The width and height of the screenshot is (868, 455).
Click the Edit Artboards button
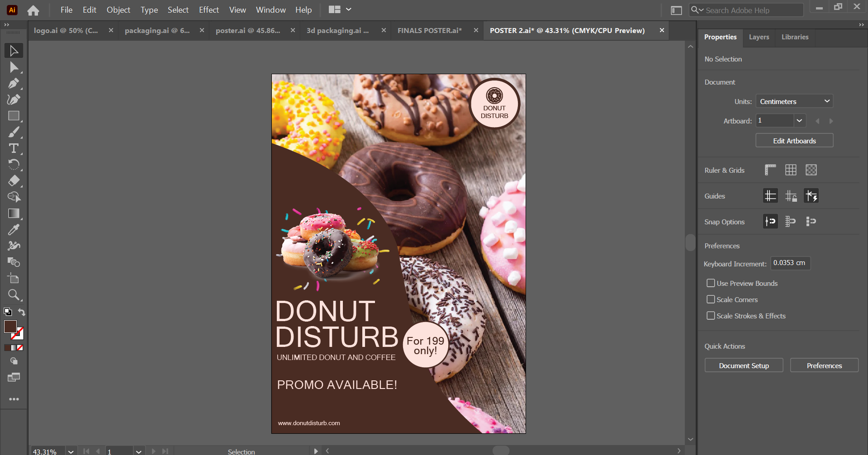point(794,141)
